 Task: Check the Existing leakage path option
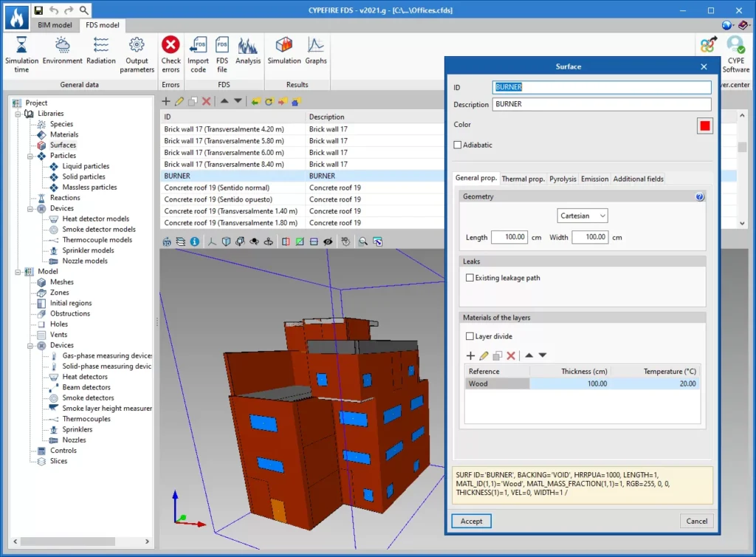coord(470,278)
